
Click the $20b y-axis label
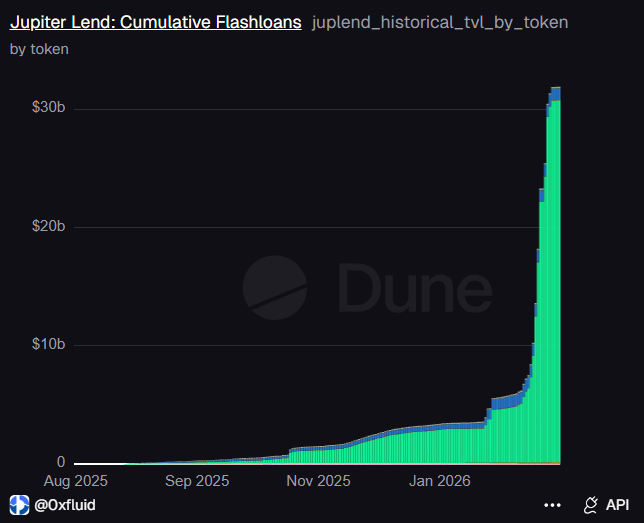48,226
